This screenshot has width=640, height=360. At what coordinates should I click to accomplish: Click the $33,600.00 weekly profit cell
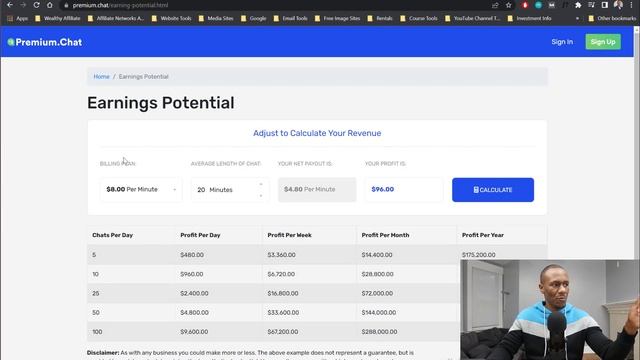pos(283,312)
